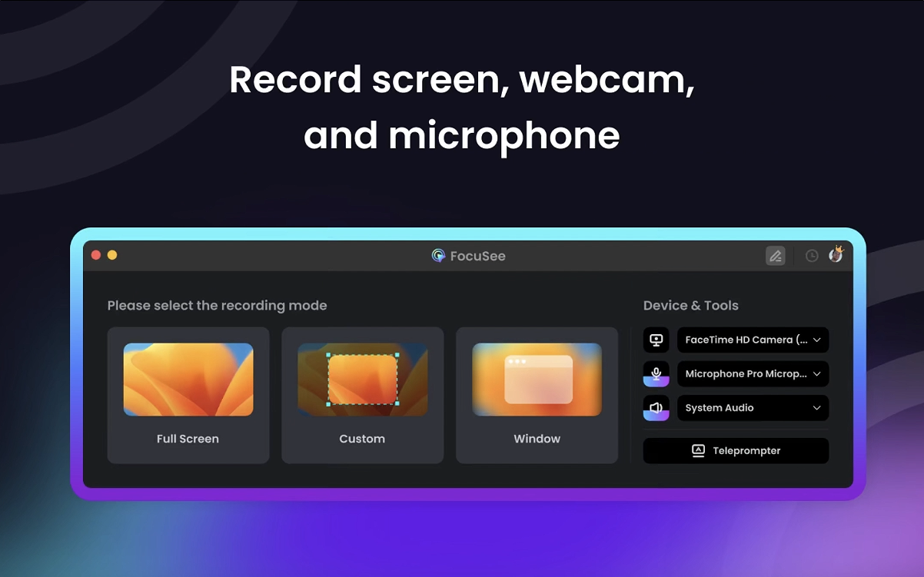Minimize the window with yellow button
This screenshot has width=924, height=577.
tap(112, 255)
